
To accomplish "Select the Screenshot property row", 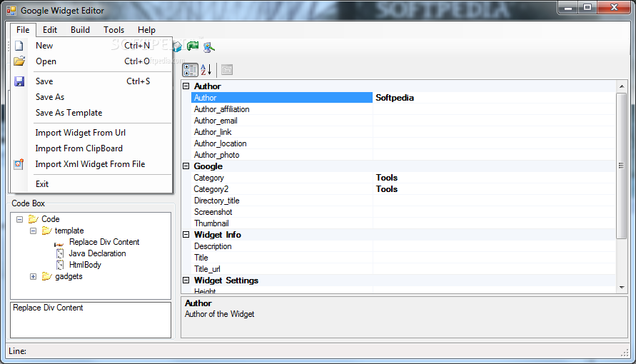I will [x=403, y=211].
